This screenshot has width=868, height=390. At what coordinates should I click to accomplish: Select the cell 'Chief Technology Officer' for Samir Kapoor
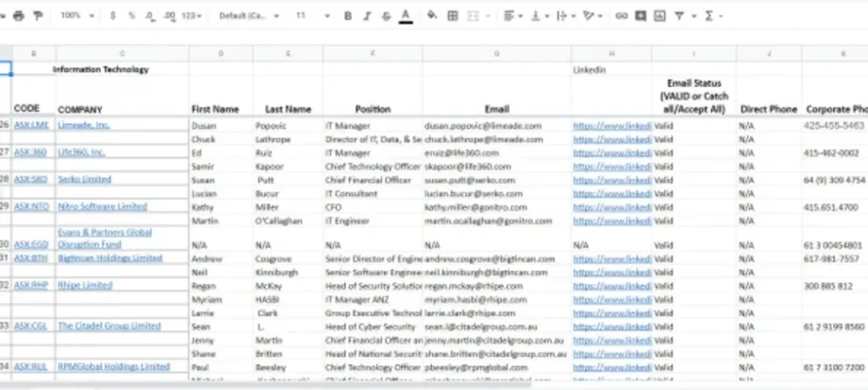373,167
